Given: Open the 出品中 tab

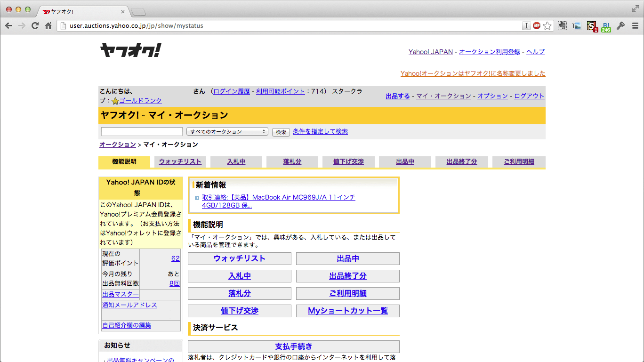Looking at the screenshot, I should pyautogui.click(x=405, y=162).
